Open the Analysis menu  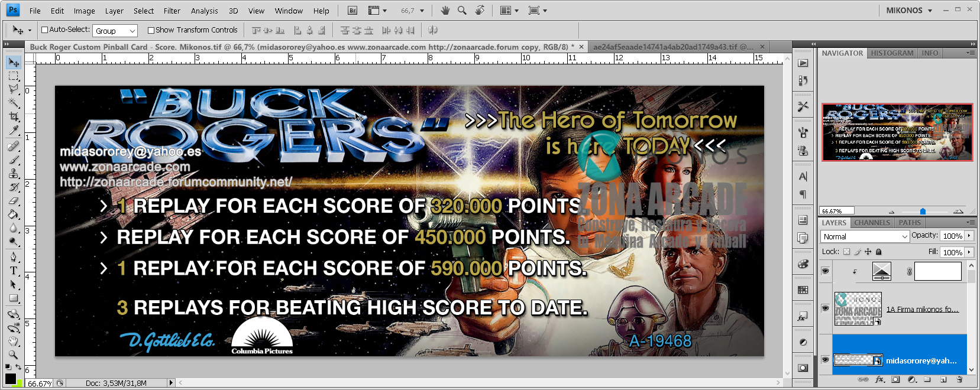click(205, 11)
